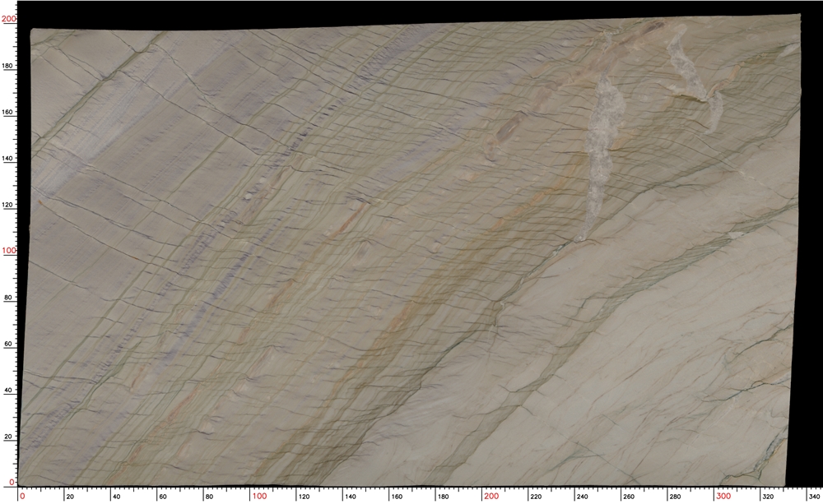Click the 340 mark on the bottom ruler

815,496
